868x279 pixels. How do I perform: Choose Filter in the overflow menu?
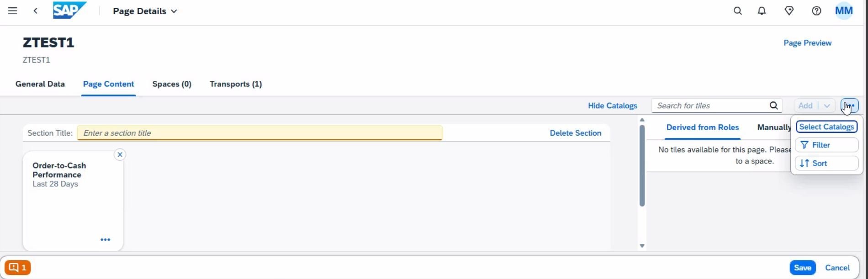826,145
